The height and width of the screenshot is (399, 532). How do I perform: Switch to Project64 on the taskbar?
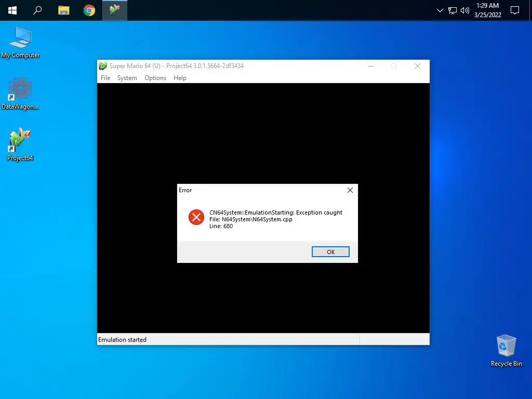click(x=115, y=10)
